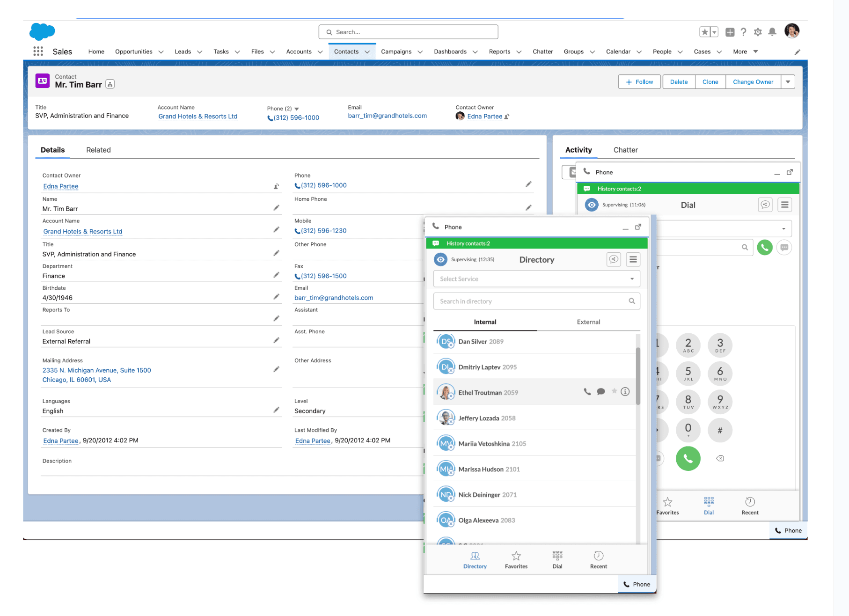The width and height of the screenshot is (849, 616).
Task: Expand the Select Service dropdown
Action: (537, 279)
